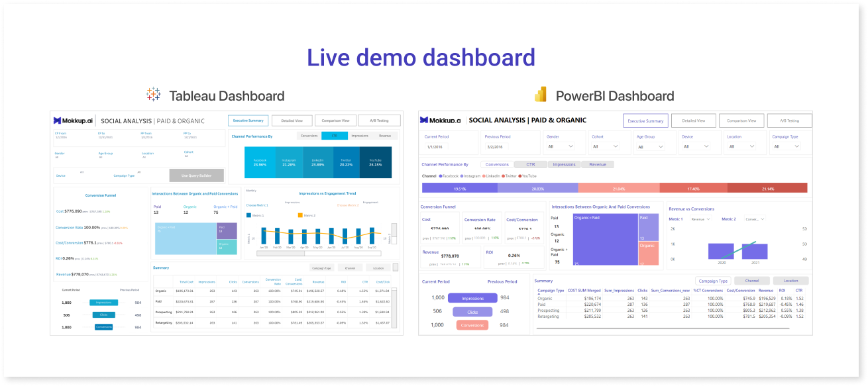The width and height of the screenshot is (868, 386).
Task: Open Detailed View tab in Tableau dashboard
Action: 292,121
